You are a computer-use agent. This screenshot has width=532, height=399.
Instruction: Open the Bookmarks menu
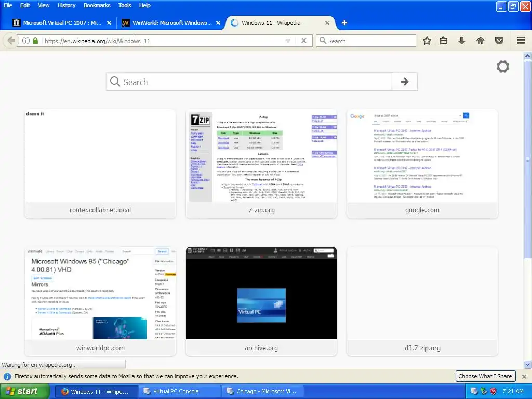point(97,5)
